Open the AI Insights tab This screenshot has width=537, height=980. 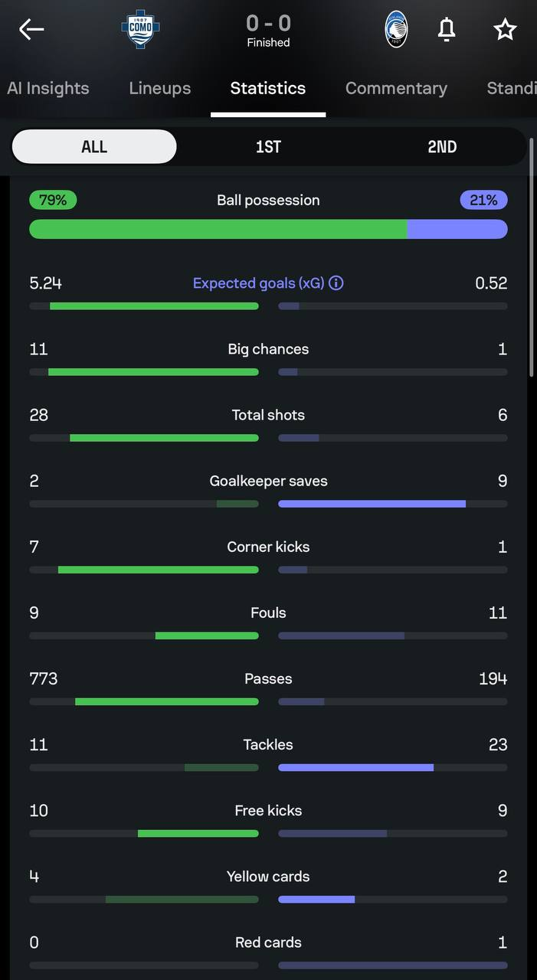pyautogui.click(x=47, y=88)
